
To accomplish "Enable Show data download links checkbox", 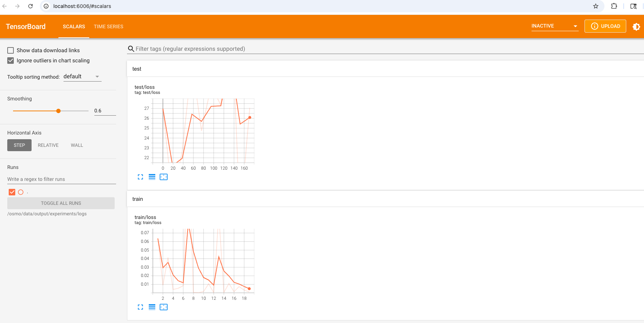I will point(11,50).
